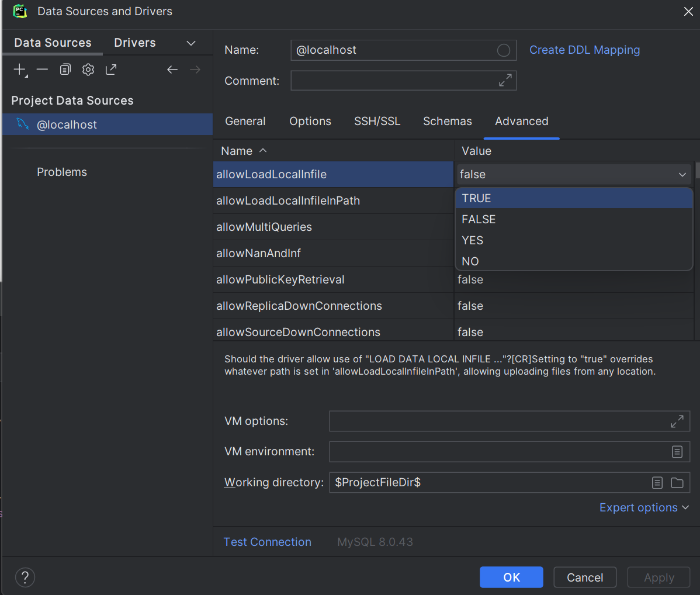The width and height of the screenshot is (700, 595).
Task: Expand the Comment field editor
Action: click(505, 81)
